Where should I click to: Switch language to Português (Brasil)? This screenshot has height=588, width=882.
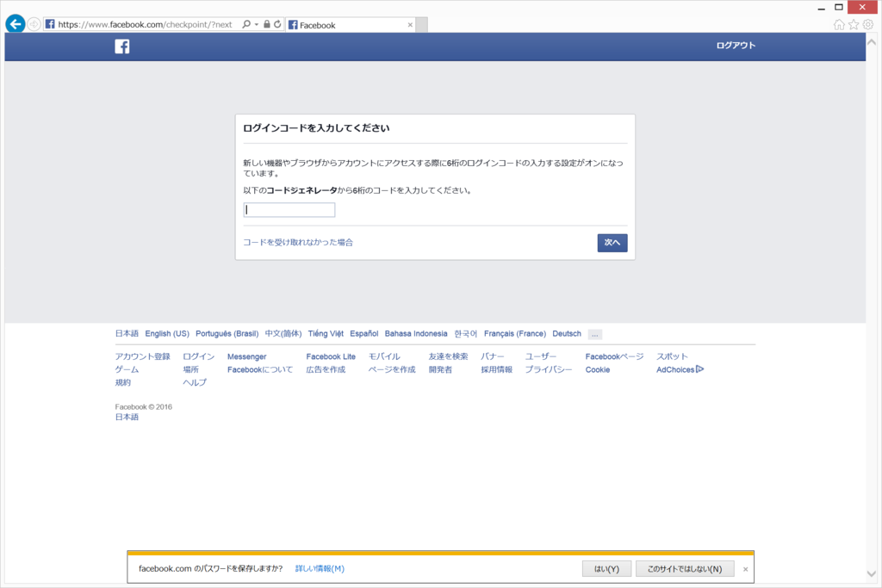pos(227,333)
